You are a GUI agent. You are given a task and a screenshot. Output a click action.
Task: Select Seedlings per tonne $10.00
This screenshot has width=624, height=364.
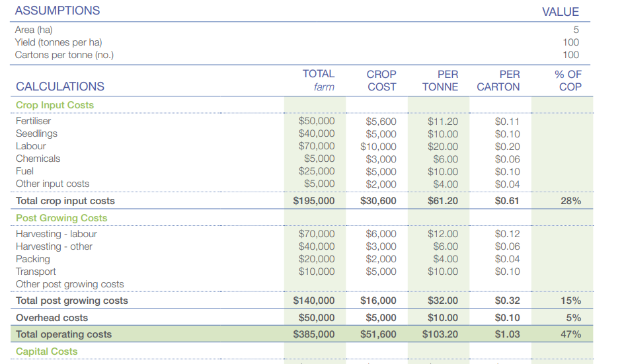pyautogui.click(x=443, y=134)
